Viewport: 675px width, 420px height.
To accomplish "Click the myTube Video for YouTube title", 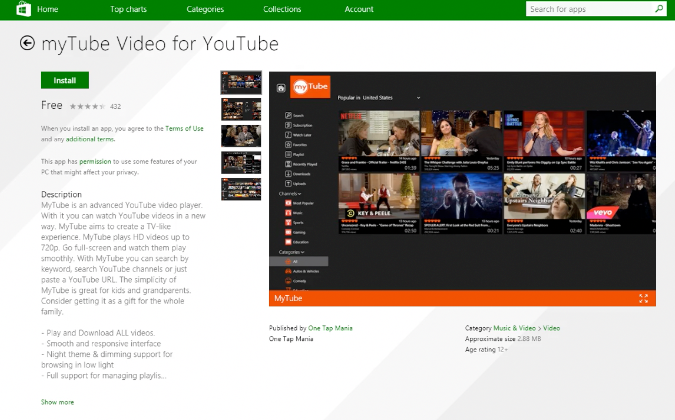I will 160,43.
